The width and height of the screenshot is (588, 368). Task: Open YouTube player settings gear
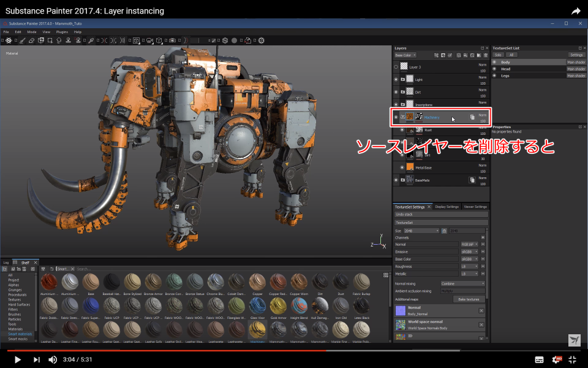click(x=557, y=359)
